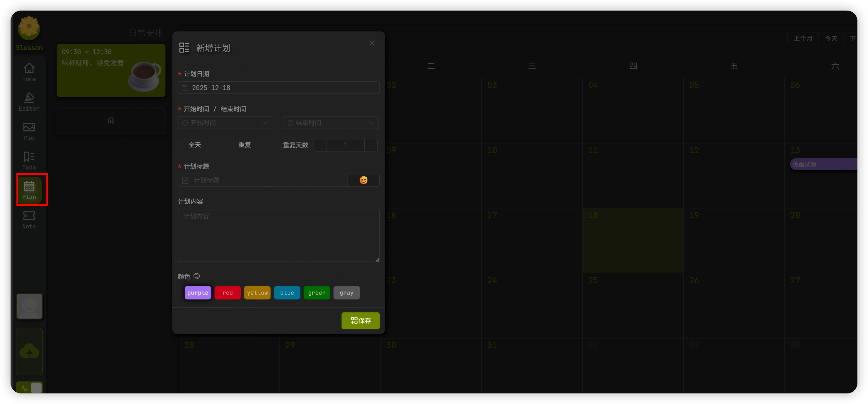This screenshot has width=868, height=404.
Task: Click the cloud upload icon
Action: coord(29,351)
